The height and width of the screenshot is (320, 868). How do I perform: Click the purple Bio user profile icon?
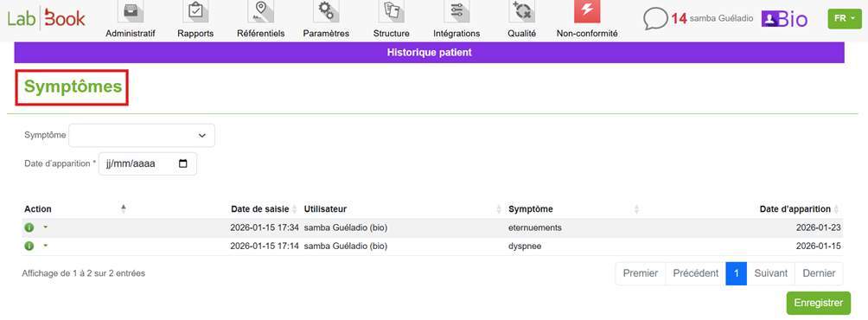[784, 19]
